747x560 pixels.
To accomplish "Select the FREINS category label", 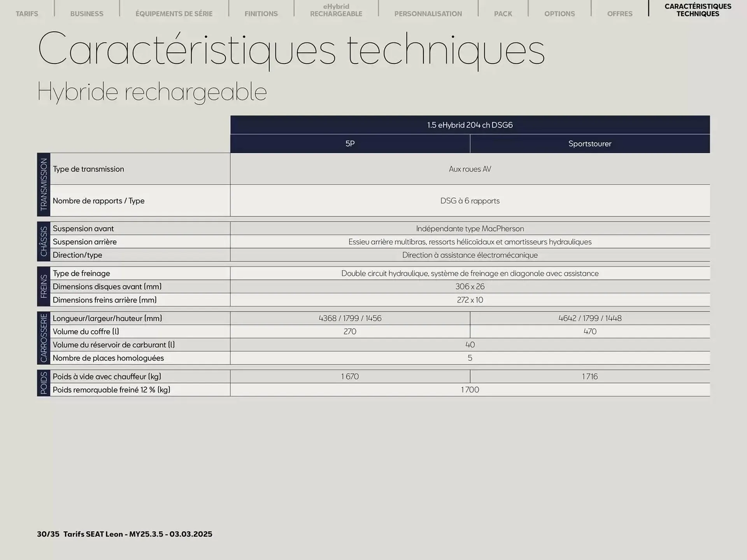I will coord(44,286).
